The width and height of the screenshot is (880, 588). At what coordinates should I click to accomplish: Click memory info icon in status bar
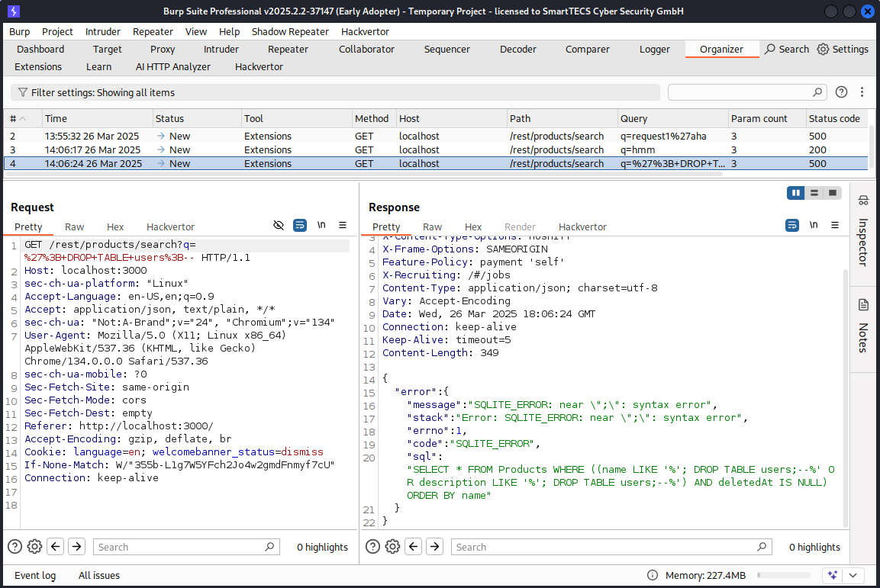(x=652, y=575)
